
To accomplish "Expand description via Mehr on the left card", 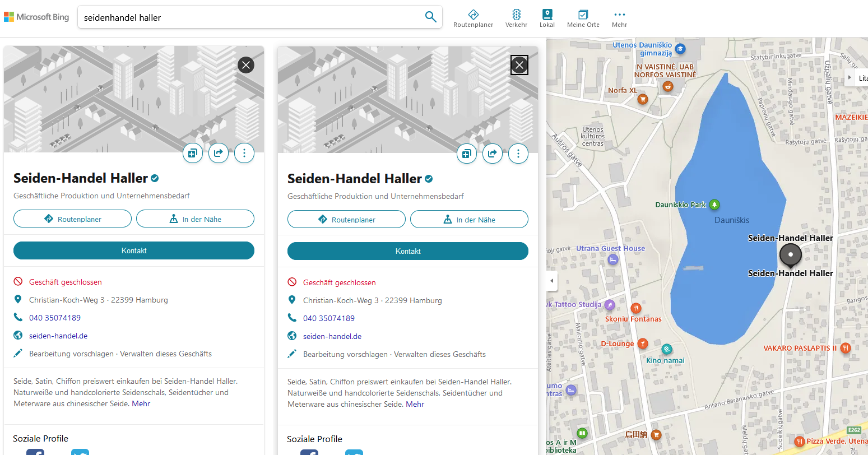I will [x=141, y=403].
